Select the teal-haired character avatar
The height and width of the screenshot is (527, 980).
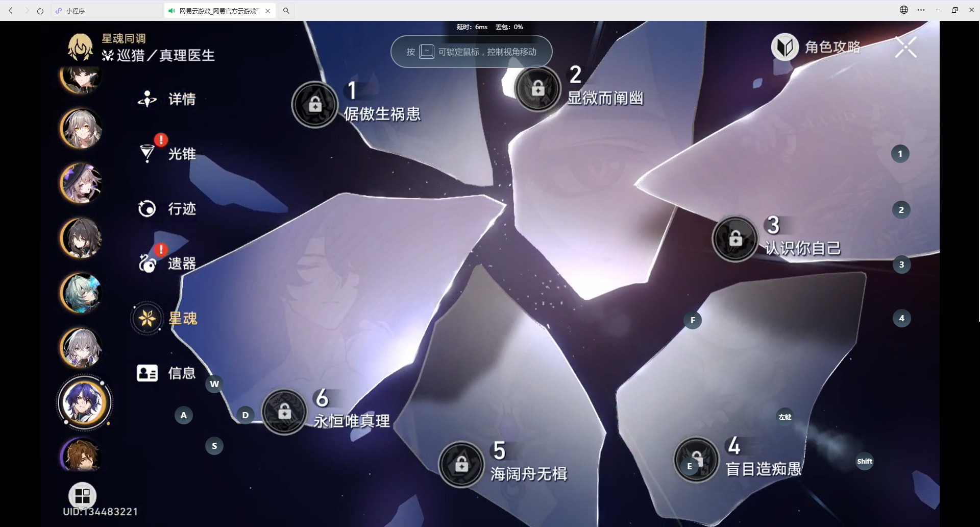click(81, 293)
